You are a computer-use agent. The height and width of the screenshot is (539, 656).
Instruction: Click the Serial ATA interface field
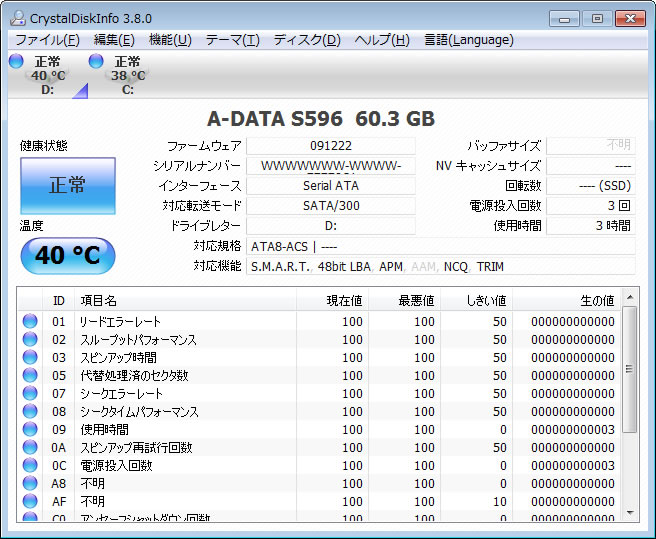(x=331, y=186)
